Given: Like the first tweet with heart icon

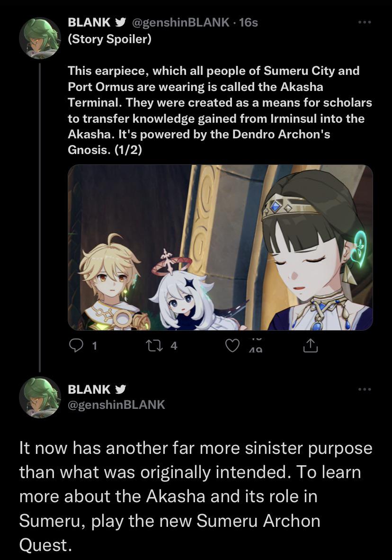Looking at the screenshot, I should pos(232,345).
